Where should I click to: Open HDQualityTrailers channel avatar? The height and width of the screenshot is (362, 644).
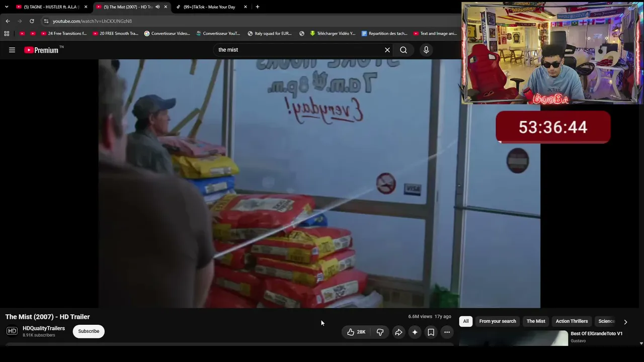point(12,331)
